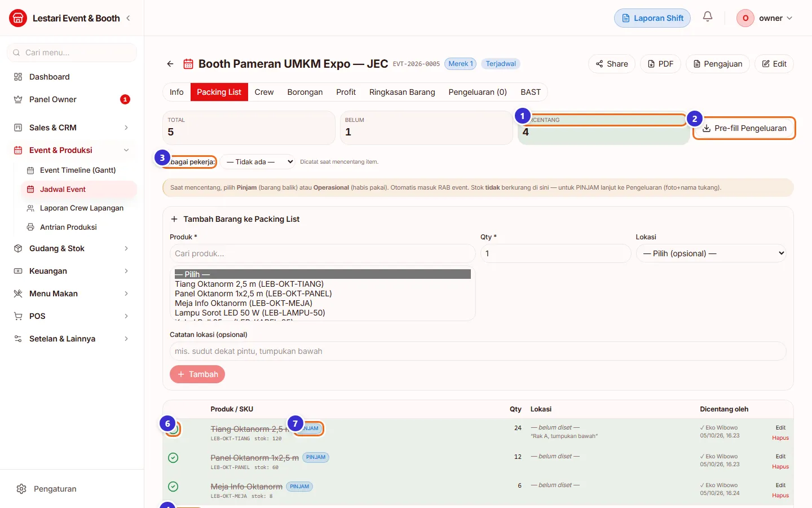Screen dimensions: 812x508
Task: Click the Panel Owner crown icon
Action: click(x=18, y=99)
